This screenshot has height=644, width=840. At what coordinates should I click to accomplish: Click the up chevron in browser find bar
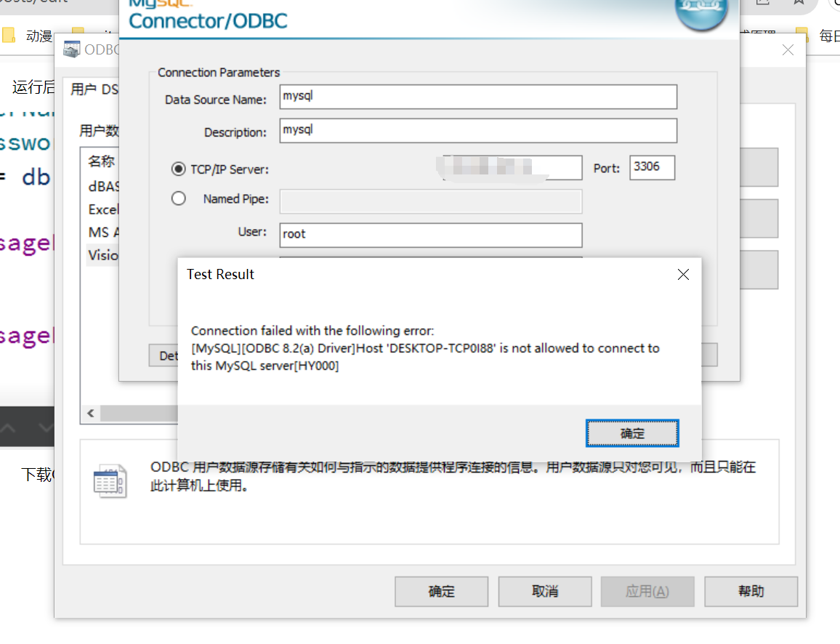coord(9,427)
